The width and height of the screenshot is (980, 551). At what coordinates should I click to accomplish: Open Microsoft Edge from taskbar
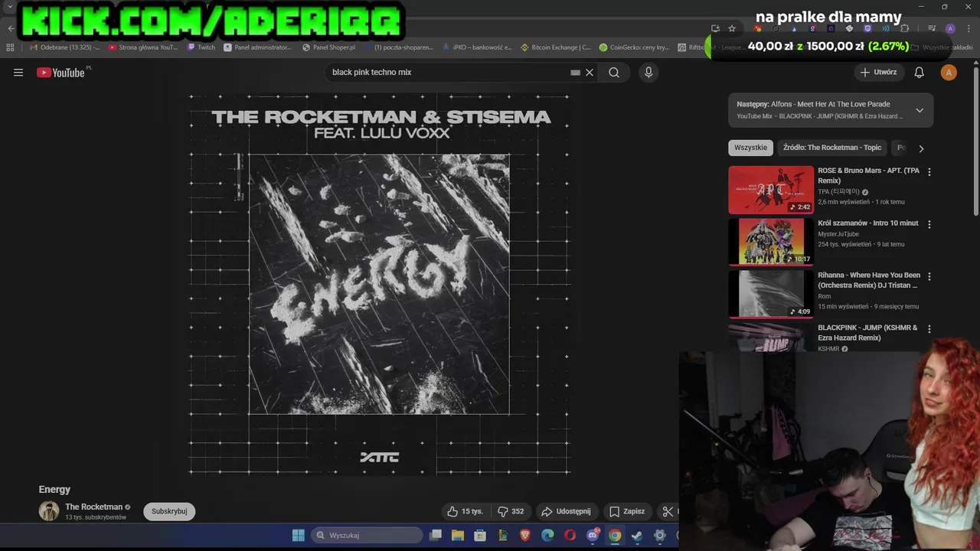547,535
